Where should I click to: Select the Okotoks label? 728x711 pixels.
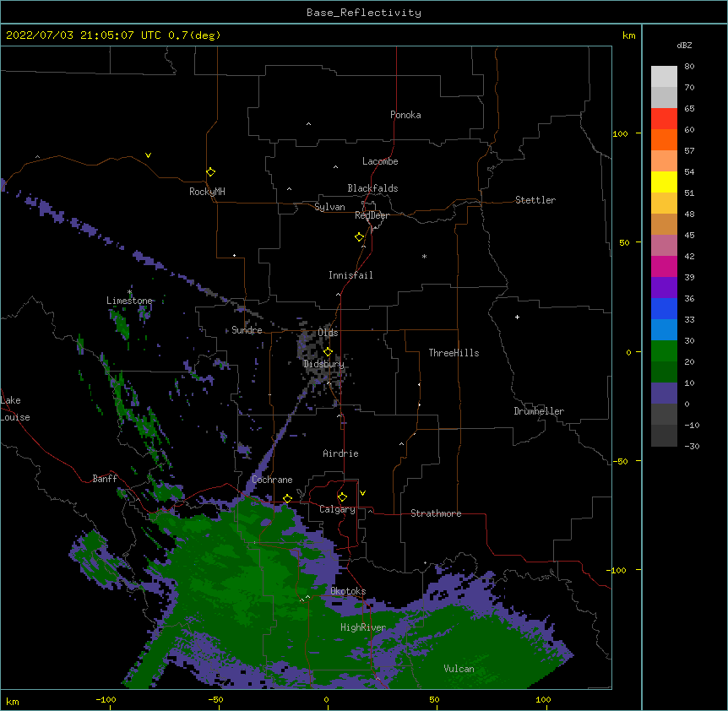tap(348, 591)
